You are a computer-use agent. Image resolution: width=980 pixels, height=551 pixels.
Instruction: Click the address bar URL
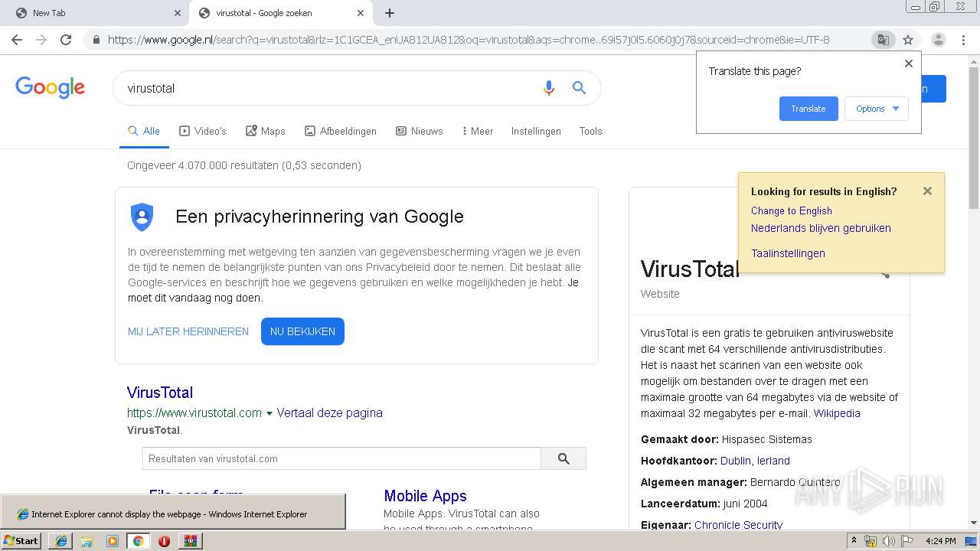tap(469, 40)
